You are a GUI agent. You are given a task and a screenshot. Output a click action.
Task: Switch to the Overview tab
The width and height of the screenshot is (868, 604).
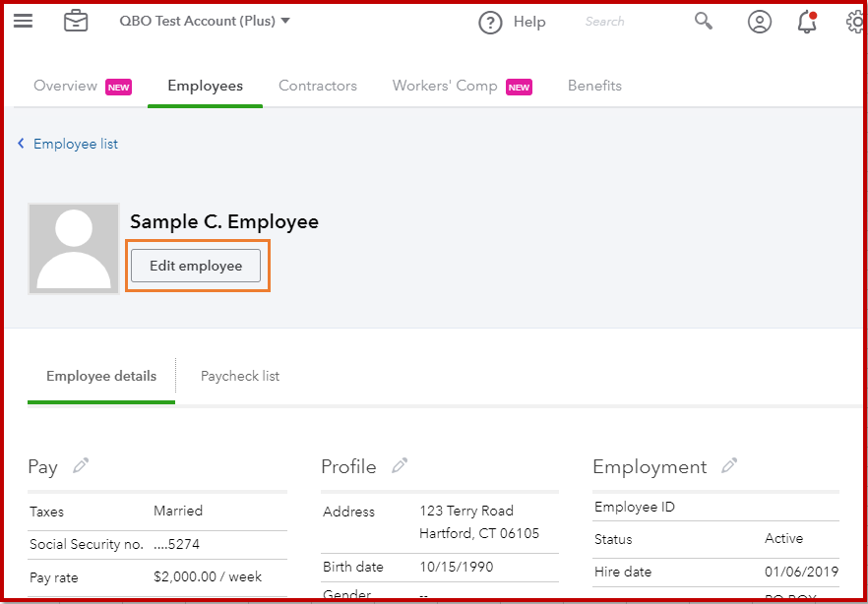point(66,86)
